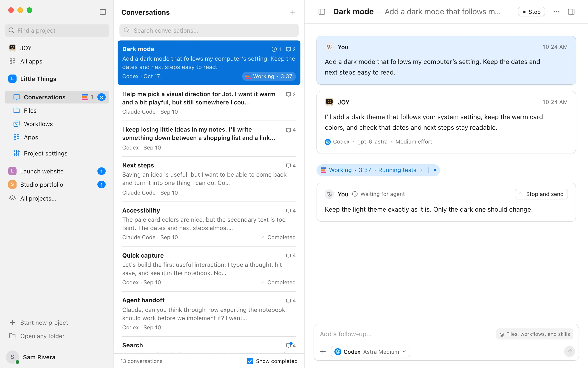
Task: Open the 'I keep losing little ideas' conversation
Action: [x=209, y=138]
